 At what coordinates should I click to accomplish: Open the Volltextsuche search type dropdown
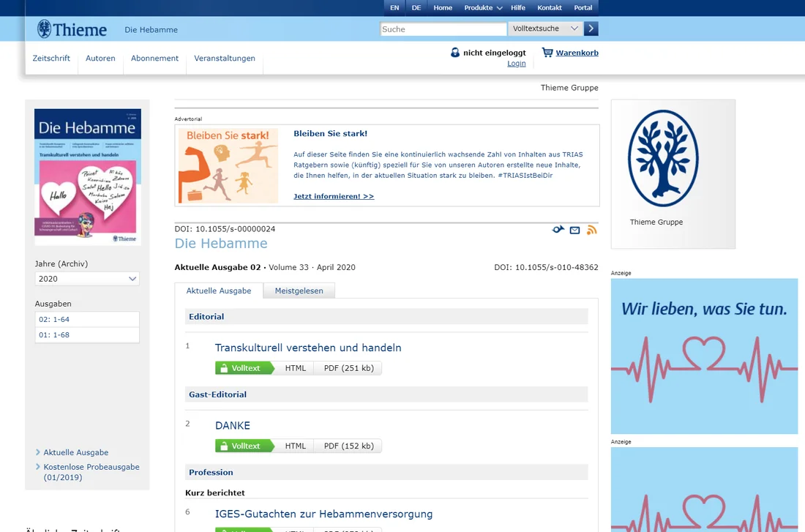(x=544, y=29)
